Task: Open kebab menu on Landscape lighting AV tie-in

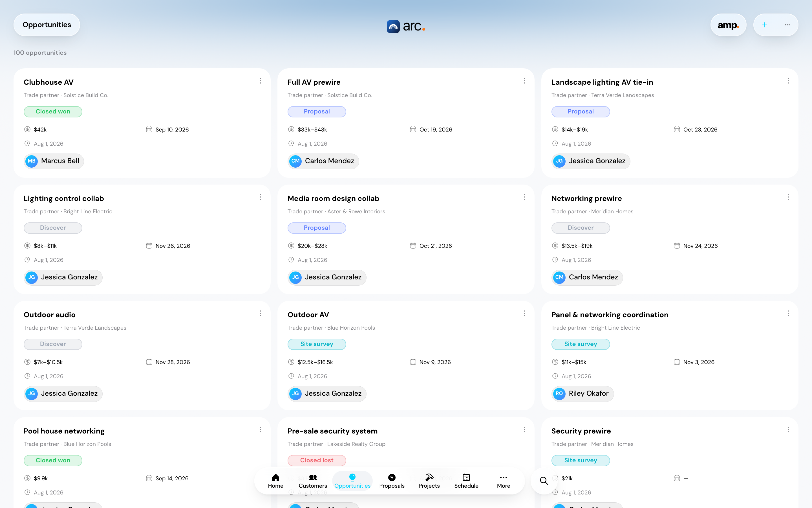Action: point(788,81)
